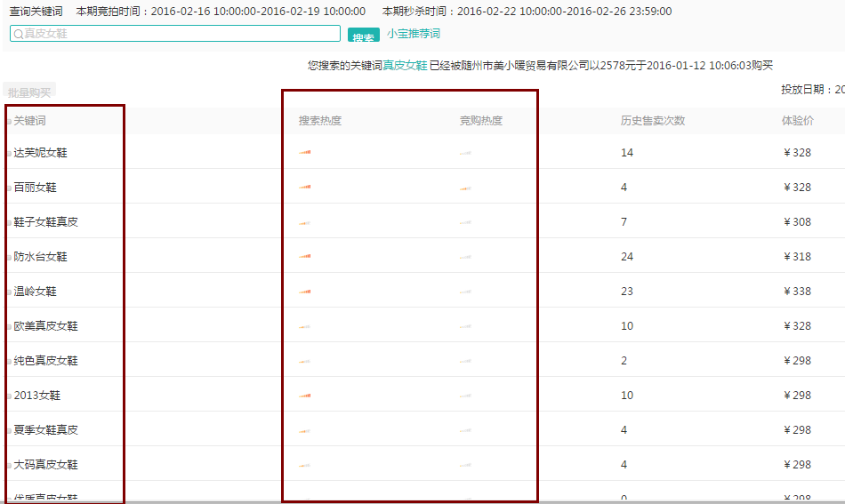Viewport: 845px width, 504px height.
Task: Click the search heat bars for 防水台女鞋
Action: point(305,257)
